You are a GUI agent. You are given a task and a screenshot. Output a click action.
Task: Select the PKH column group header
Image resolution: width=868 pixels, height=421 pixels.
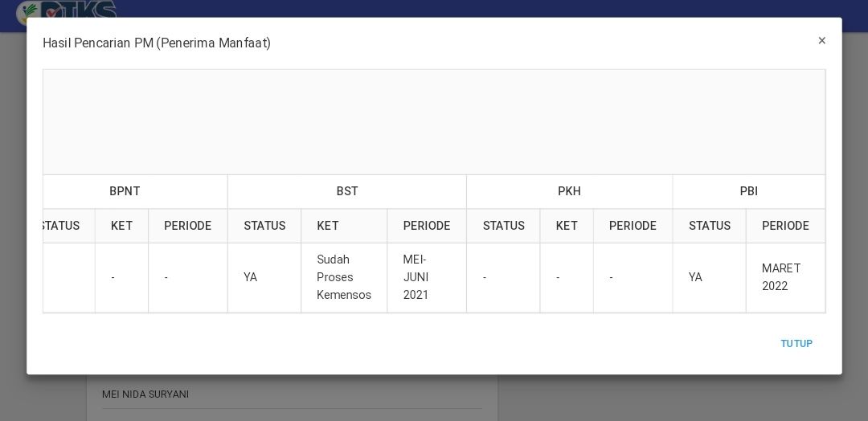[569, 191]
